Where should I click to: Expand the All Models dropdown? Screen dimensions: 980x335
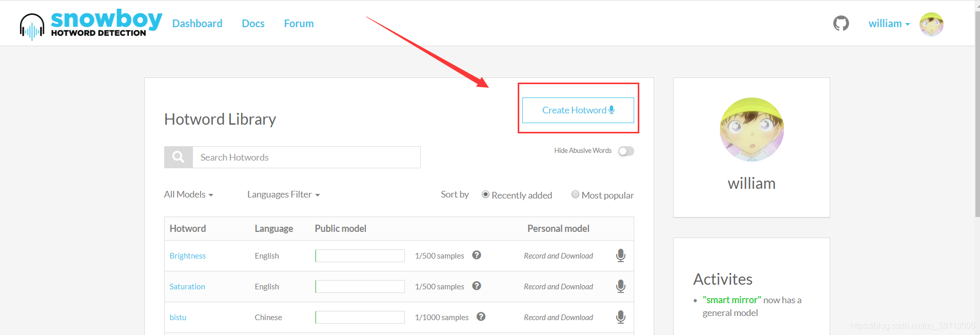pyautogui.click(x=188, y=194)
